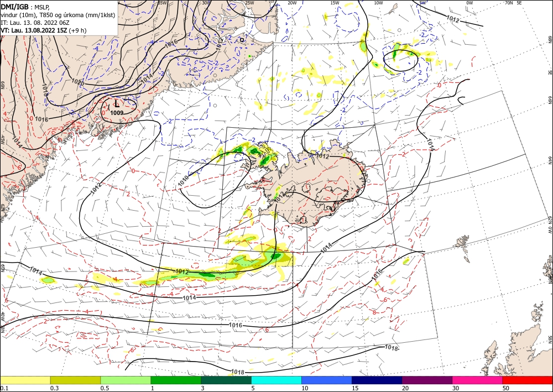This screenshot has height=392, width=553.
Task: Click the '20W' longitude label
Action: pyautogui.click(x=292, y=2)
